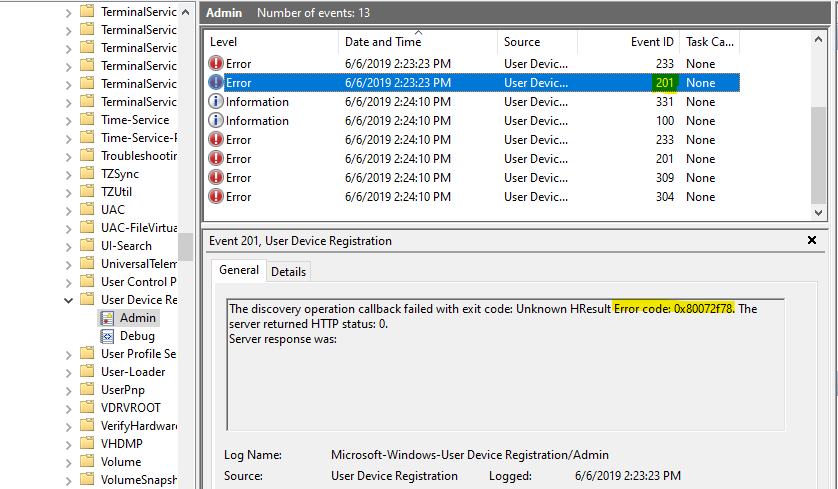Expand the UserPnp tree node
The width and height of the screenshot is (838, 489).
tap(68, 390)
